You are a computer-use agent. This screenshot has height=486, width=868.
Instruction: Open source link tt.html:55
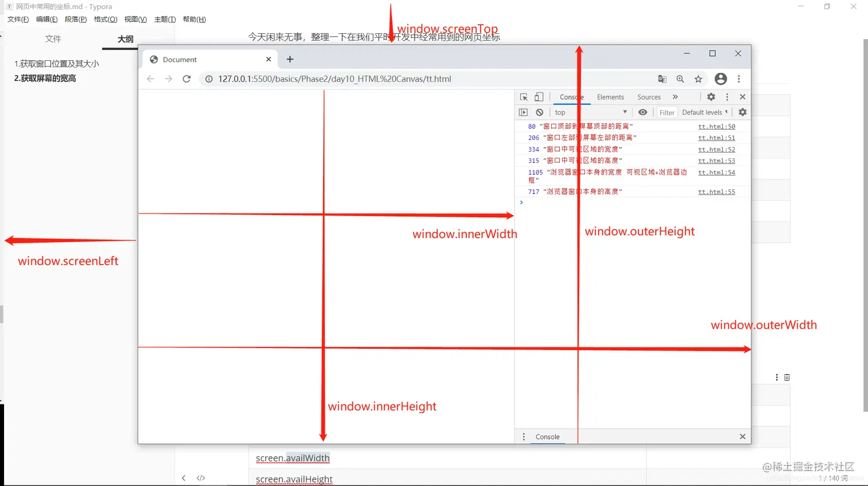(x=716, y=192)
